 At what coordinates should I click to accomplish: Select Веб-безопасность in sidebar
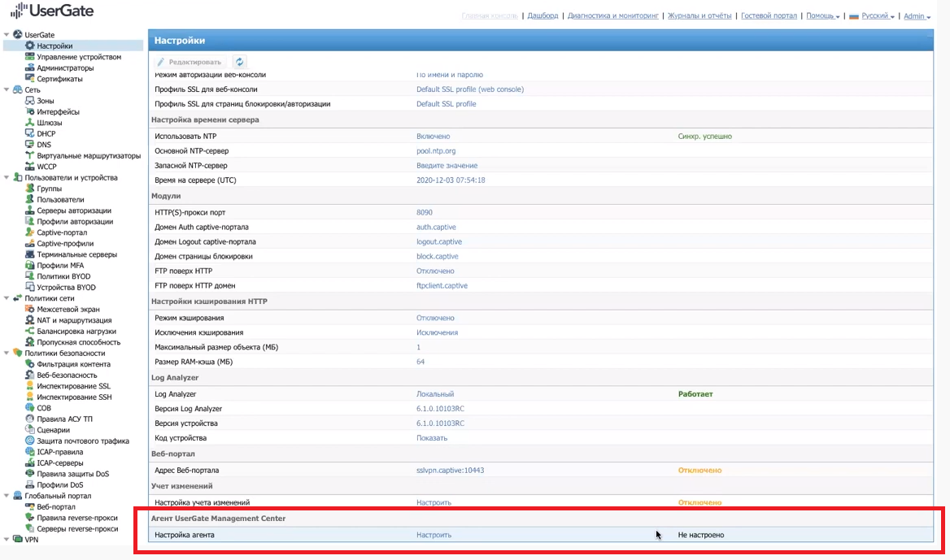coord(67,375)
